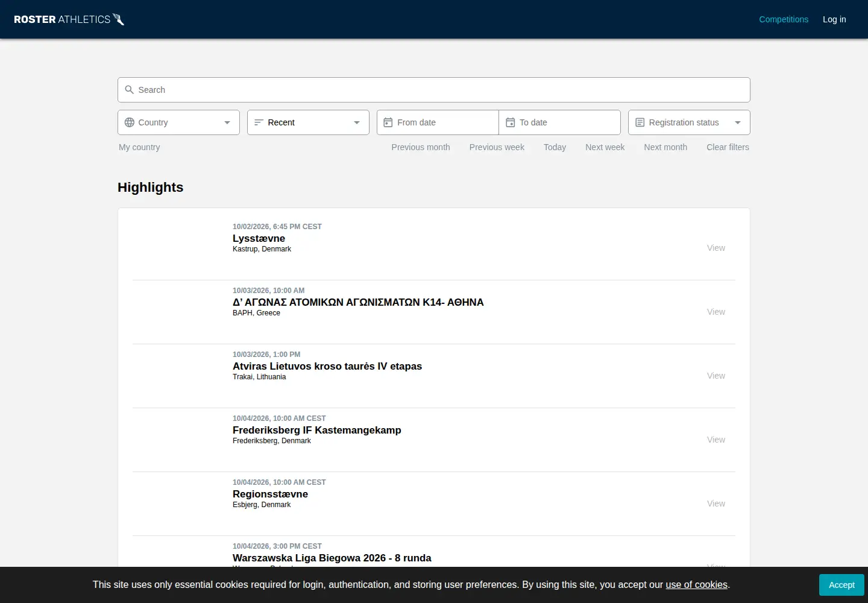
Task: Open the use of cookies link
Action: point(696,585)
